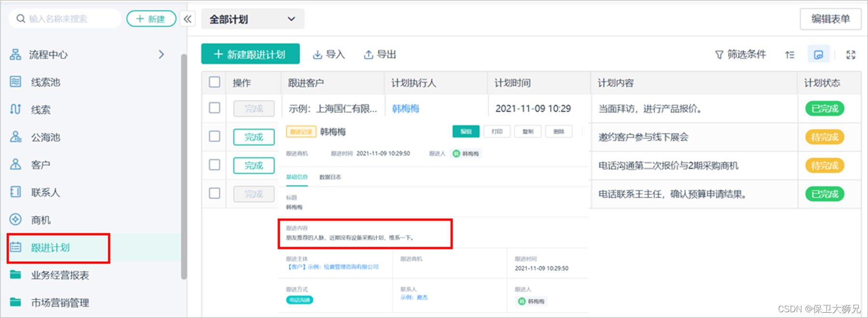Open the 韩梅梅 executor link
The image size is (868, 318).
click(x=405, y=109)
